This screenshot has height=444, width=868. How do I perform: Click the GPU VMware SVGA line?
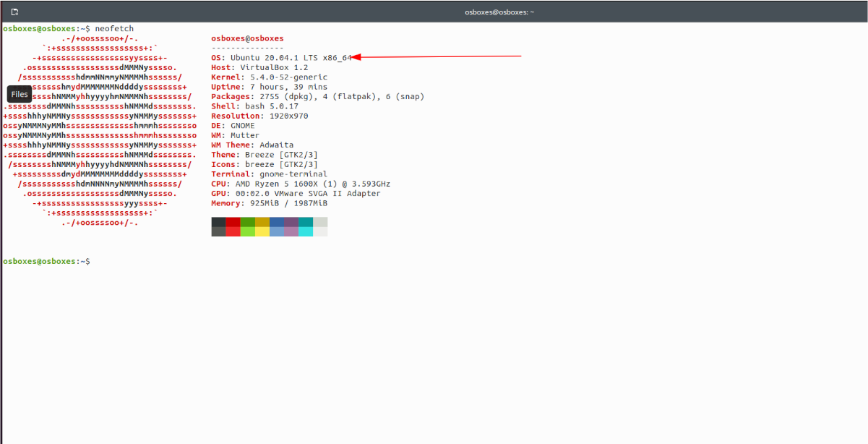pos(296,194)
